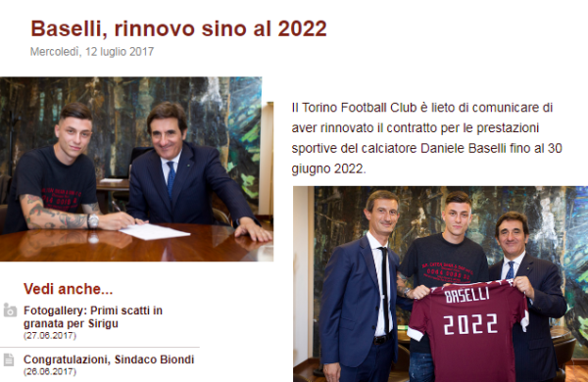
Task: Open the Congratulazioni, Sindaco Biondi article
Action: 109,359
